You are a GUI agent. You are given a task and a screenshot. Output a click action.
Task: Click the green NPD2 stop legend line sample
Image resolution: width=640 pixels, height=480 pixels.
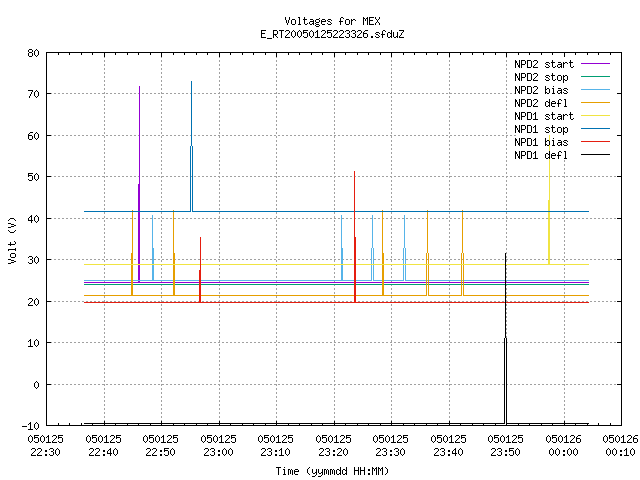[596, 77]
